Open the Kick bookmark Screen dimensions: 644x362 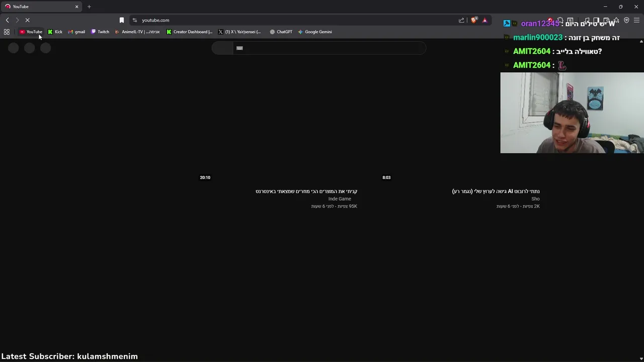pos(55,32)
